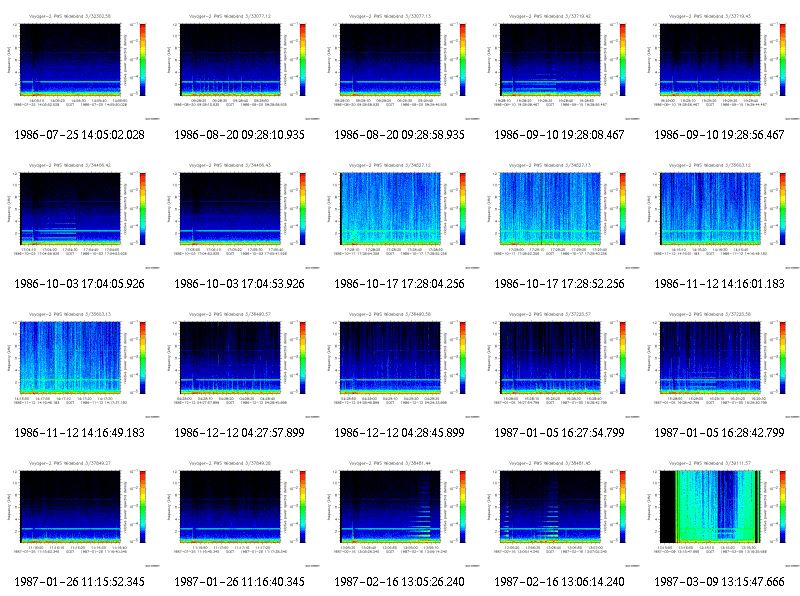Click caption text 1986-12-12 04:28:45.899
The width and height of the screenshot is (800, 596).
(x=399, y=433)
